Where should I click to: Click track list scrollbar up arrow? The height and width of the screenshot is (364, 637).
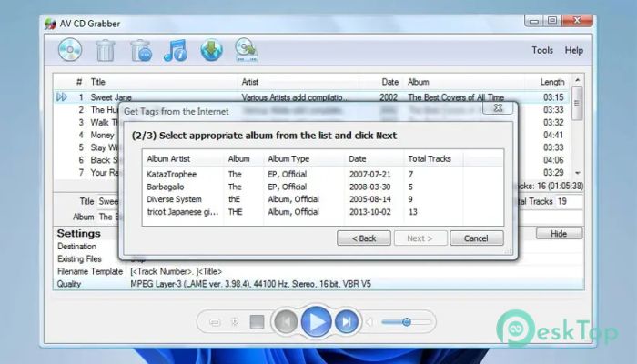point(577,80)
